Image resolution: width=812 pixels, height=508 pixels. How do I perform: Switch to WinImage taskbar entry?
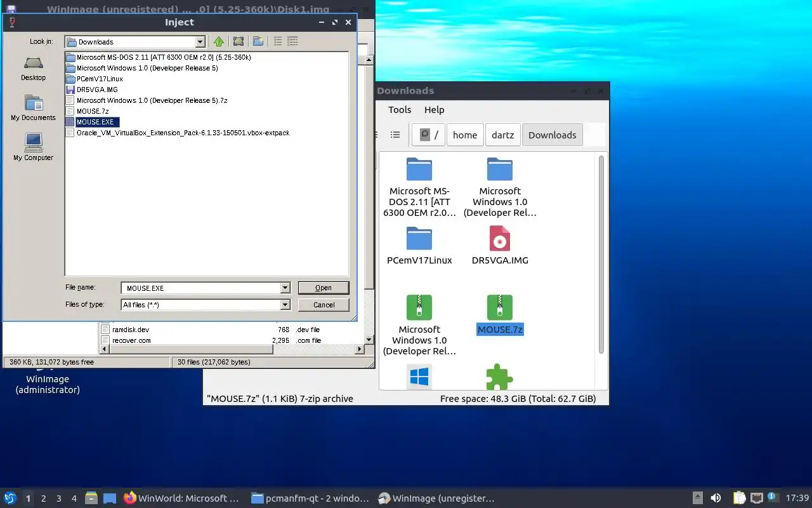point(436,498)
